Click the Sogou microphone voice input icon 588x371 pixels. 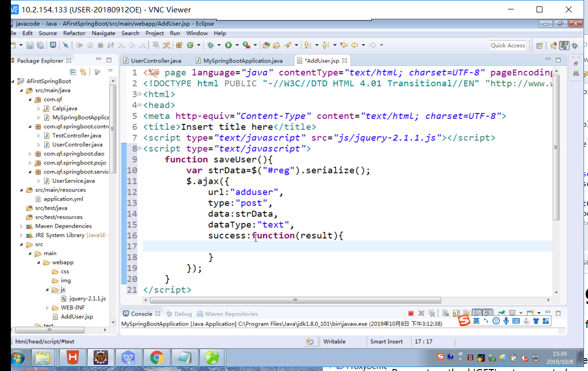pos(506,321)
